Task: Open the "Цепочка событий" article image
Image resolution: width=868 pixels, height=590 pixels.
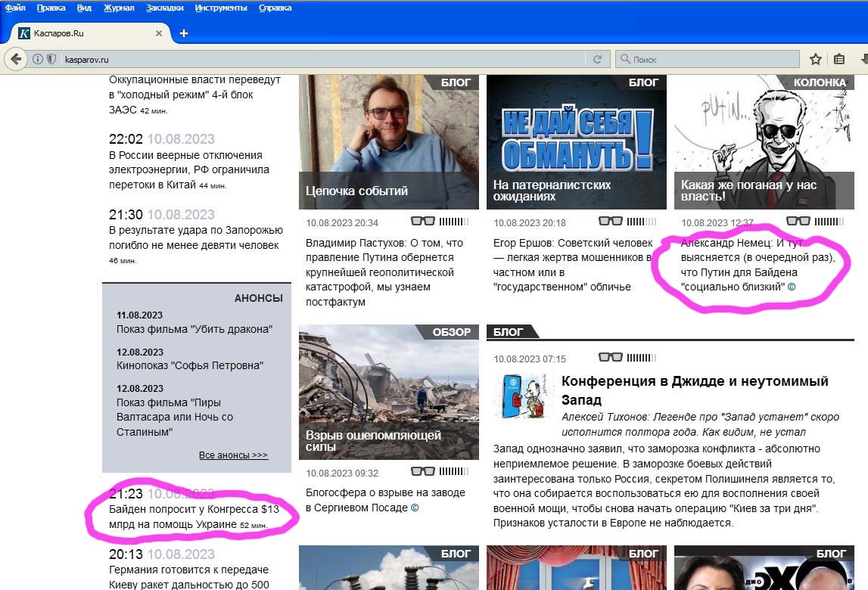Action: point(389,142)
